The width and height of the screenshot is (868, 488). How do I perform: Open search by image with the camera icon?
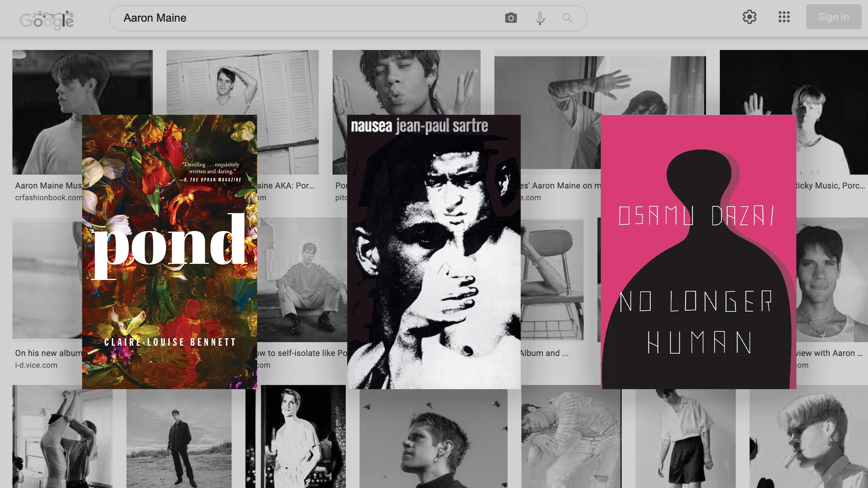pyautogui.click(x=511, y=17)
